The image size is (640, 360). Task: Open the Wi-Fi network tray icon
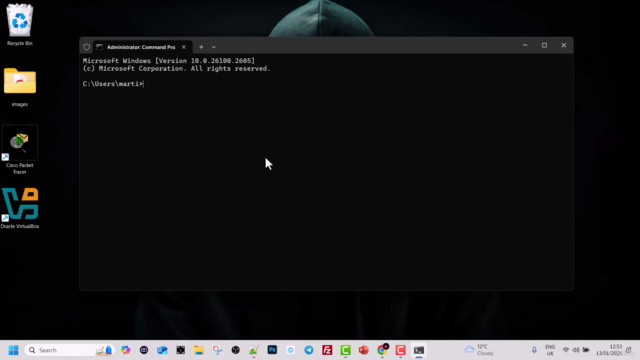click(x=566, y=350)
